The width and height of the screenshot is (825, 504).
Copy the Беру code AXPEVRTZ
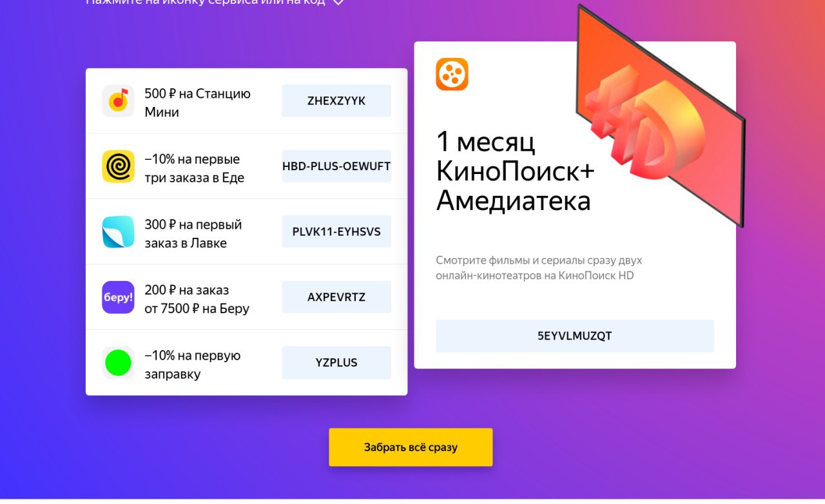coord(336,297)
